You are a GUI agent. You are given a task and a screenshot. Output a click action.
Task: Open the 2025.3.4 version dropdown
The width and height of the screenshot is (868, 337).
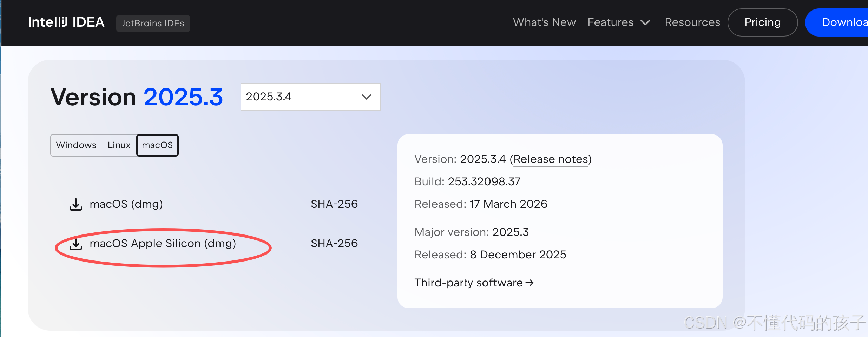(310, 97)
